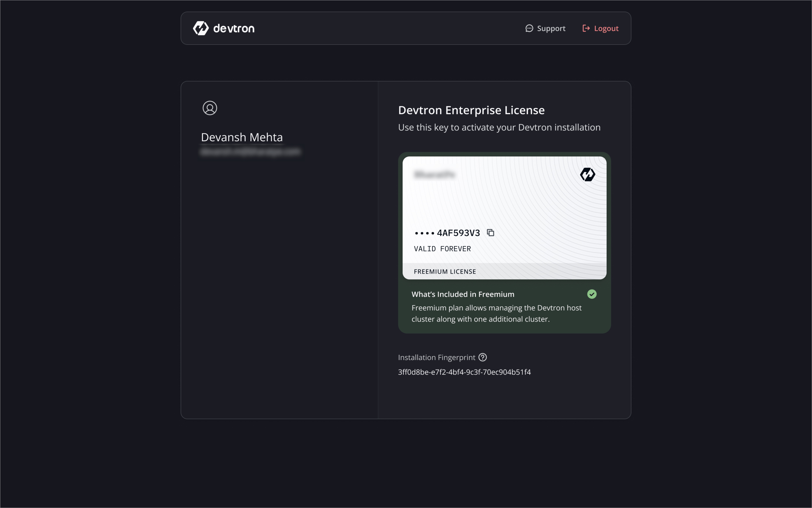Select the user name Devansh Mehta

pyautogui.click(x=242, y=137)
